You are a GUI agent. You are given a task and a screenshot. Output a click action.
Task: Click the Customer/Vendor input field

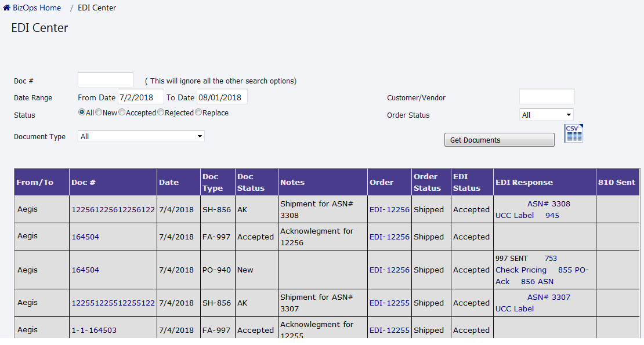(x=547, y=97)
